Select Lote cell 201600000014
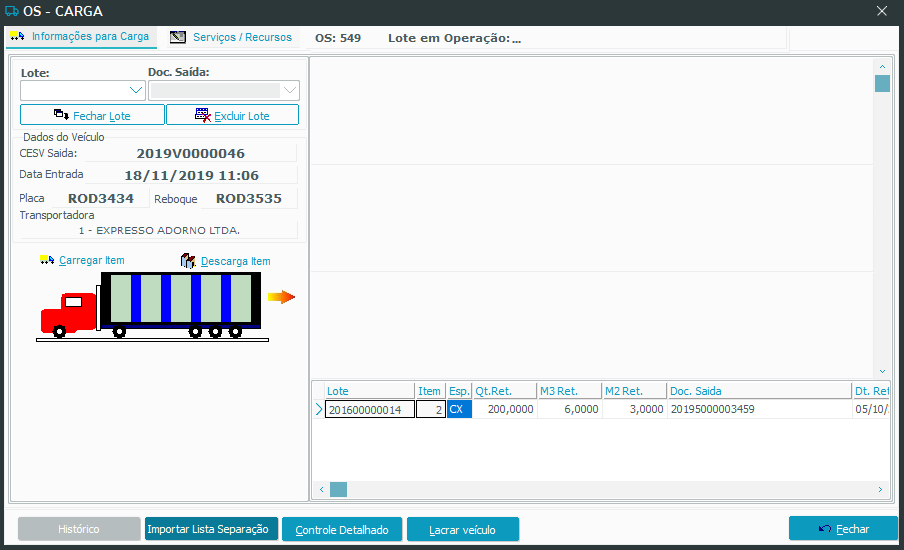 click(x=370, y=409)
